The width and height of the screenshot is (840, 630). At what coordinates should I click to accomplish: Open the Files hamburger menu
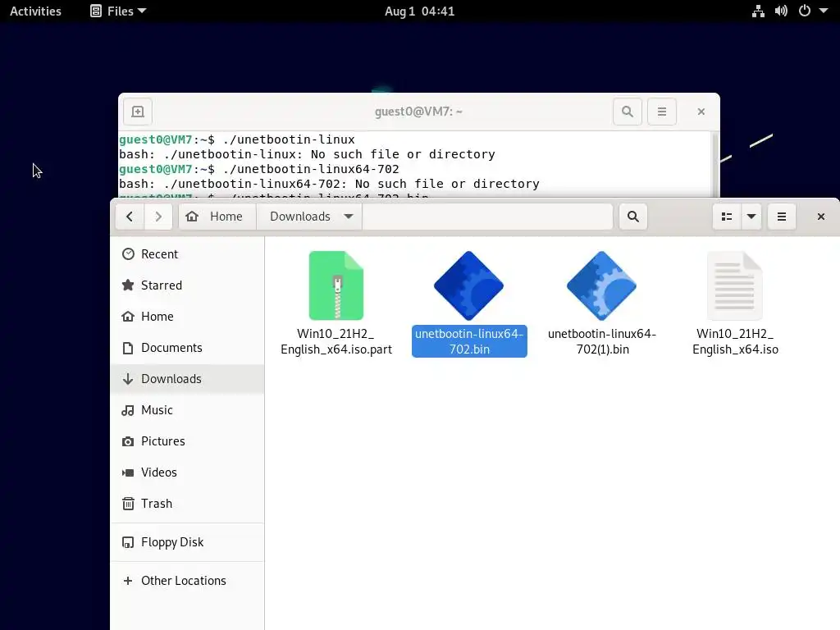tap(782, 217)
